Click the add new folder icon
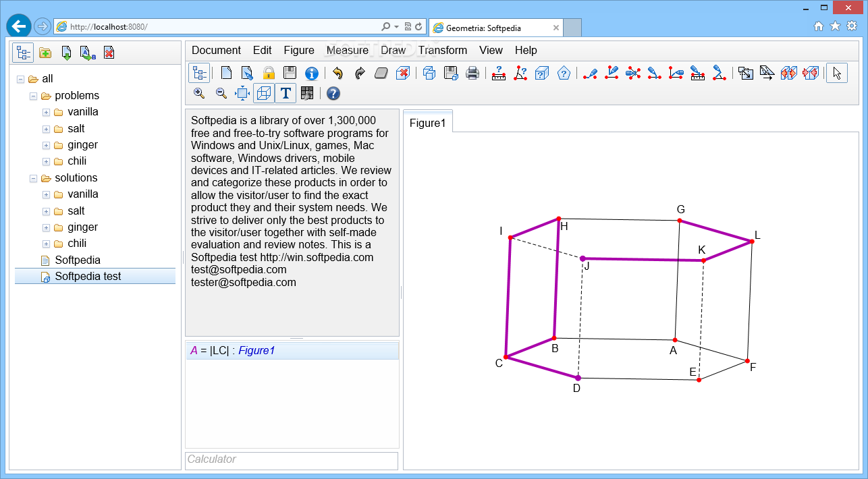 click(45, 53)
